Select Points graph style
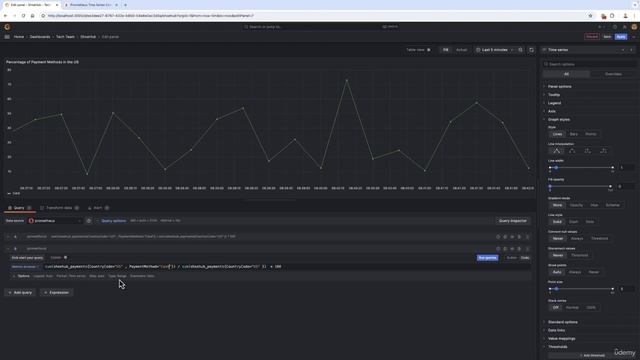640x360 pixels. [591, 134]
